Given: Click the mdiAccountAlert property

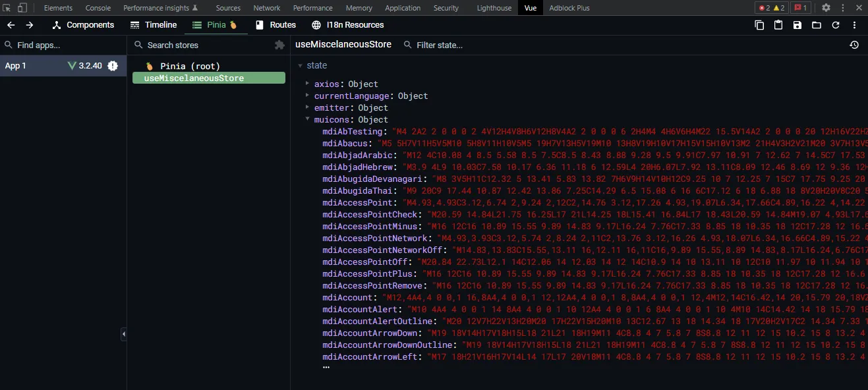Looking at the screenshot, I should pos(360,310).
